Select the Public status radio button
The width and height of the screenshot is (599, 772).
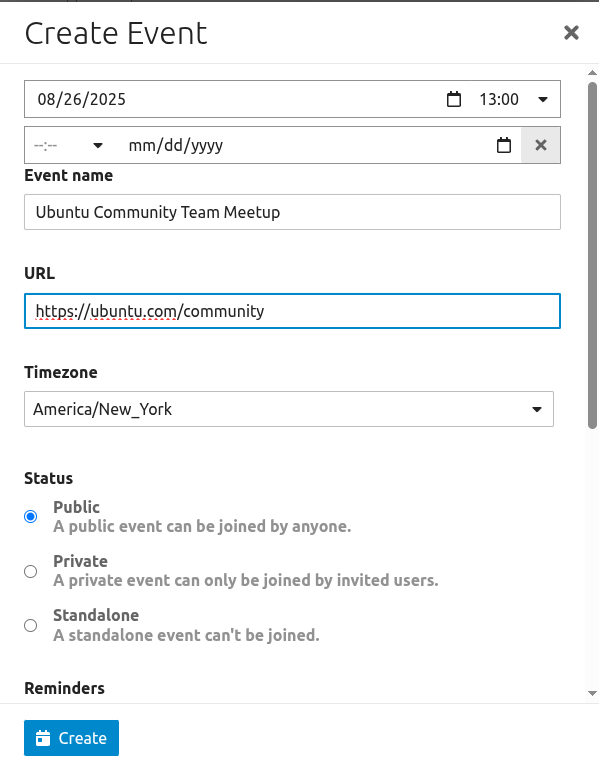pyautogui.click(x=31, y=516)
